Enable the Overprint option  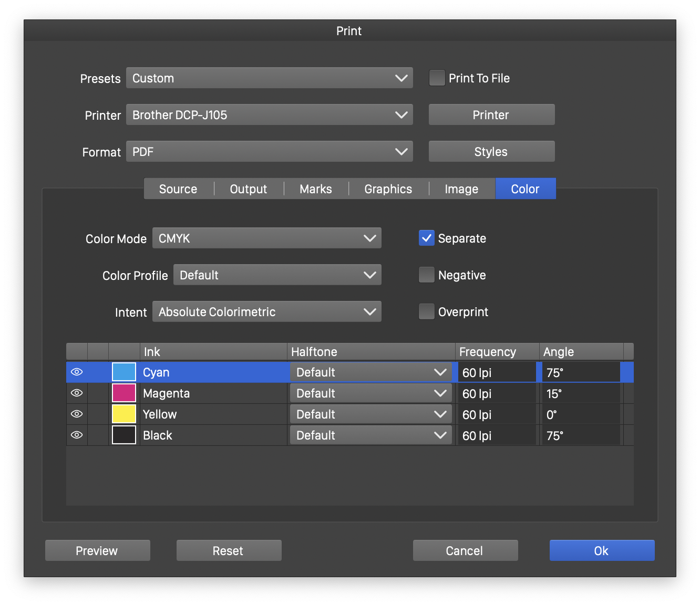click(x=427, y=311)
